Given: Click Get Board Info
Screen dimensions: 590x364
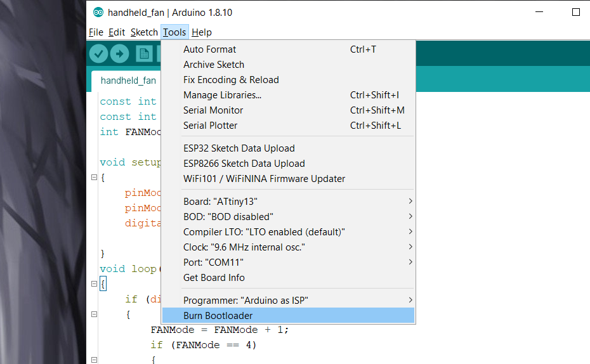Looking at the screenshot, I should [289, 278].
